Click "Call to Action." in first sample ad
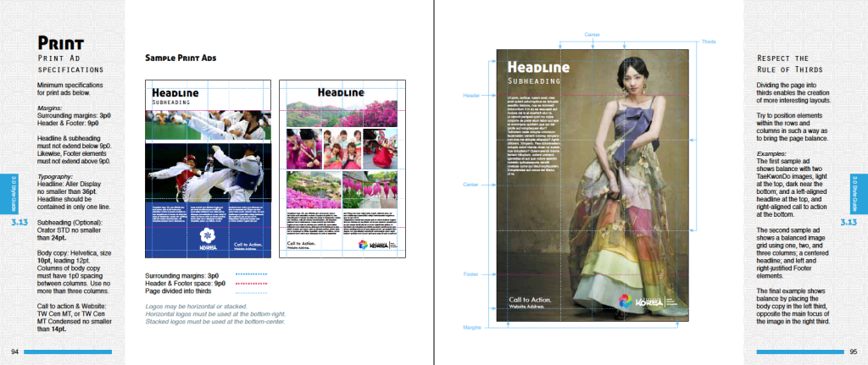Viewport: 868px width, 365px height. [248, 244]
